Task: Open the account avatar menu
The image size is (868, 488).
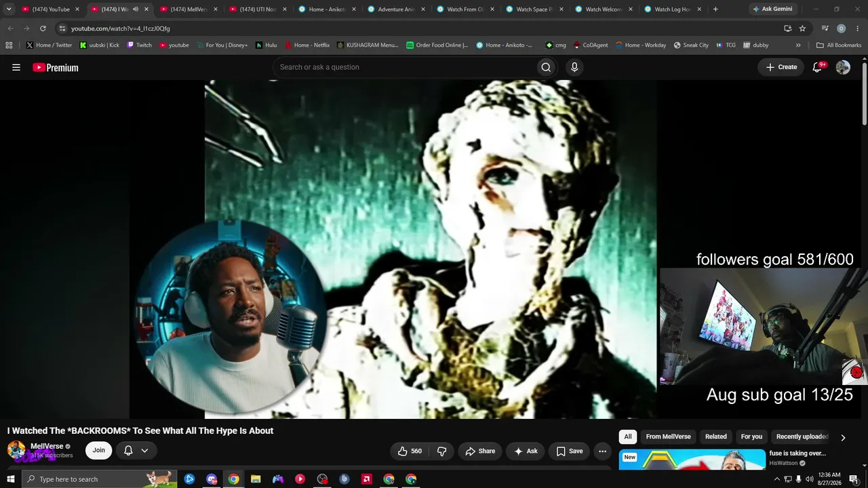Action: (x=843, y=67)
